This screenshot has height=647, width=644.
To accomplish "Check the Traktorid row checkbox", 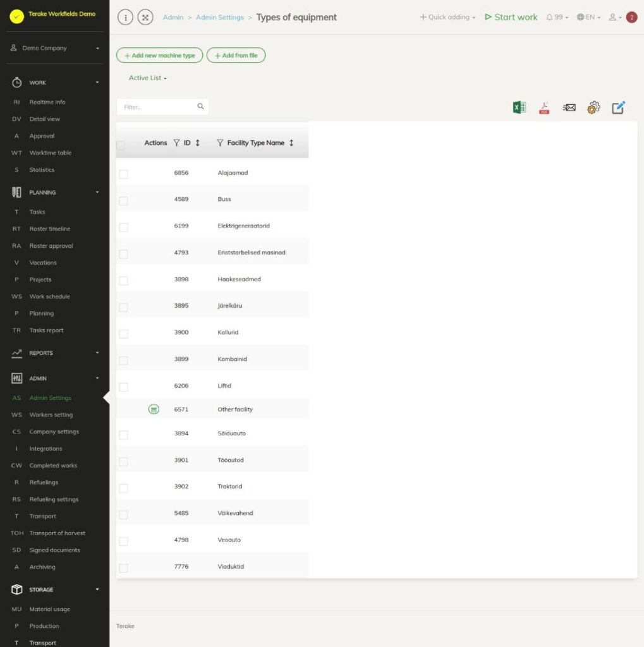I will 123,488.
